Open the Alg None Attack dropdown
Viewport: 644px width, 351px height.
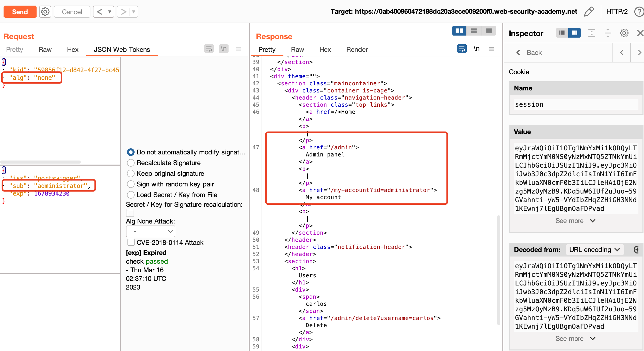click(150, 231)
